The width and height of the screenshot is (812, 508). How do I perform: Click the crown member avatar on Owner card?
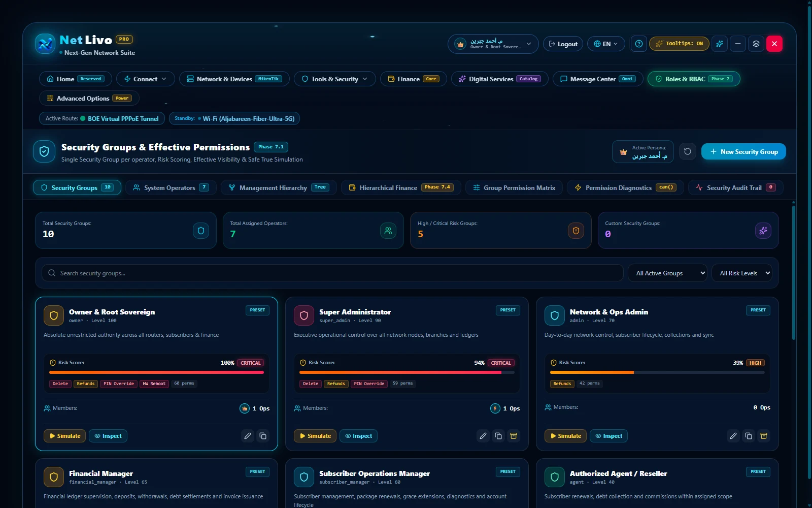[x=245, y=408]
